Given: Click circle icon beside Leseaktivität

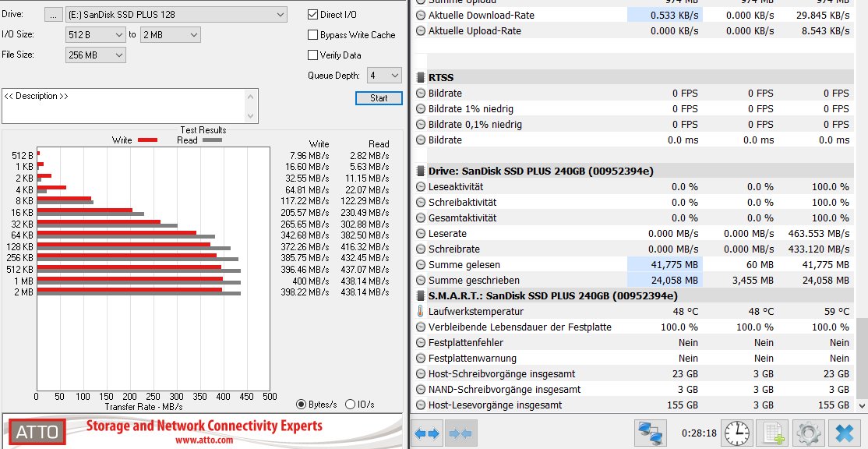Looking at the screenshot, I should point(421,187).
